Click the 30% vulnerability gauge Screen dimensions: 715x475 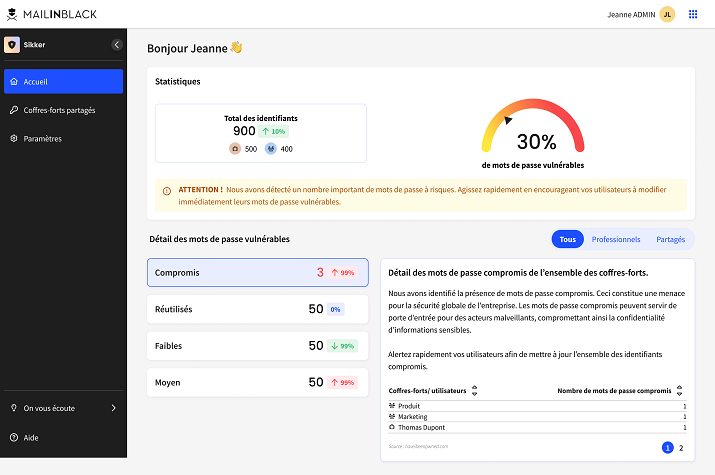coord(533,126)
